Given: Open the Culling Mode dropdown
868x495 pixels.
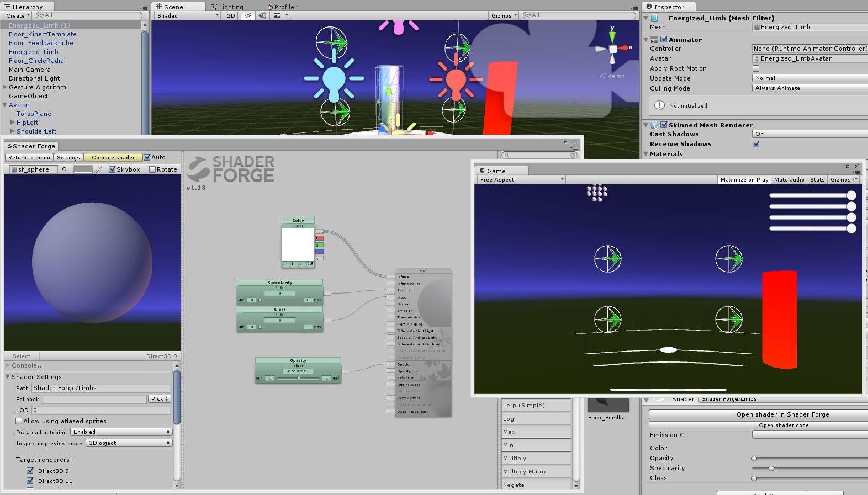Looking at the screenshot, I should (x=809, y=88).
